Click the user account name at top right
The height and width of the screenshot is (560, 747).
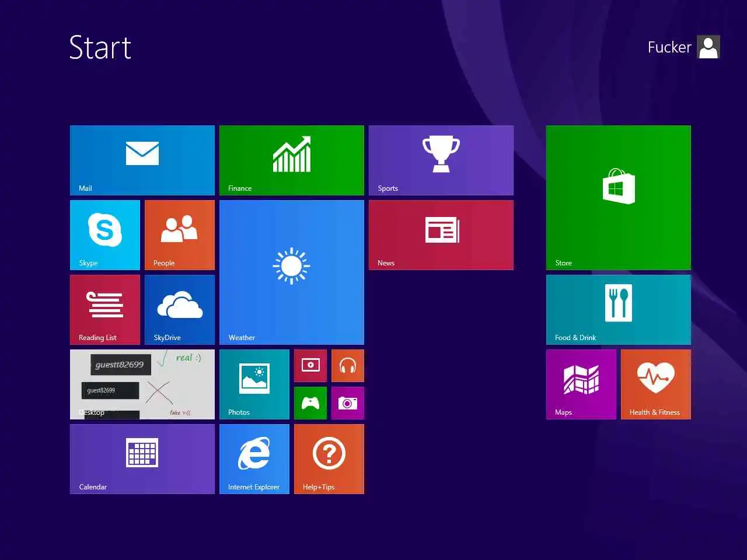(669, 47)
